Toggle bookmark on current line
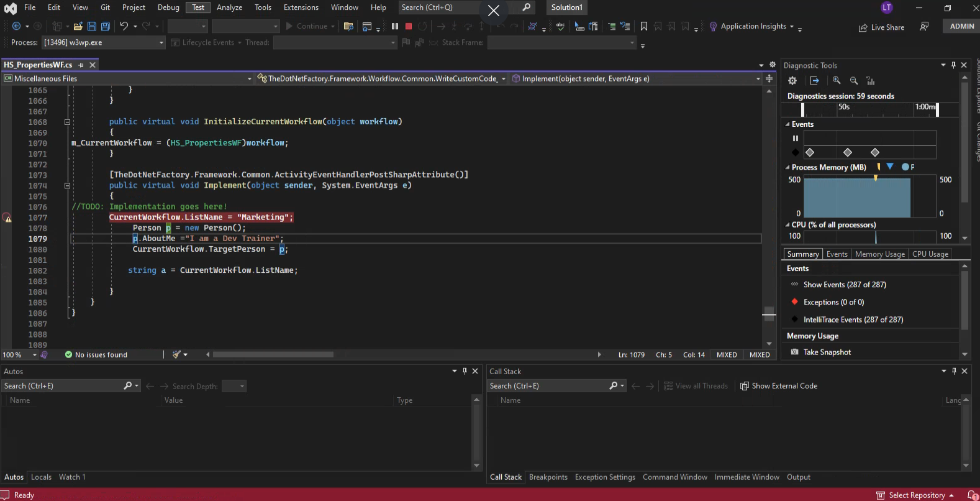The height and width of the screenshot is (501, 980). [644, 26]
